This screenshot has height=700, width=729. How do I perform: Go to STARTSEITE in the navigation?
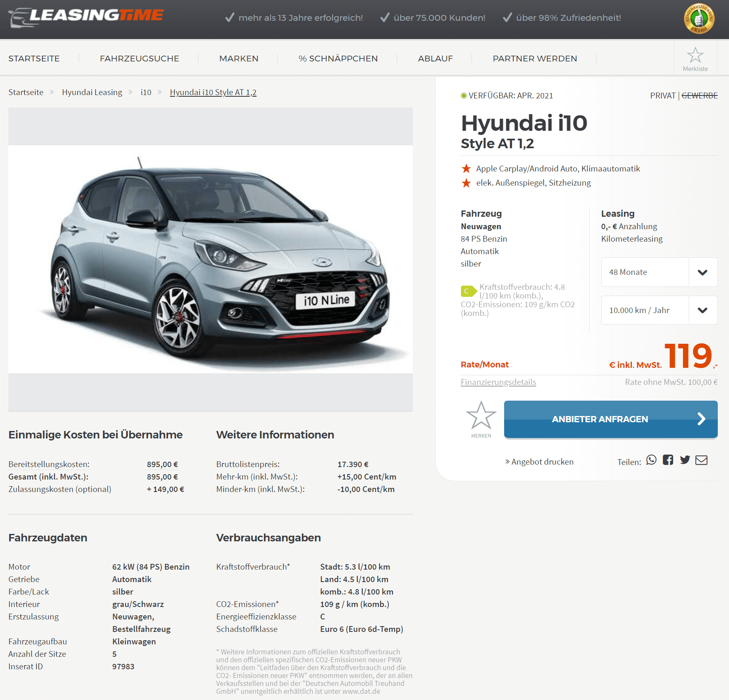[34, 59]
